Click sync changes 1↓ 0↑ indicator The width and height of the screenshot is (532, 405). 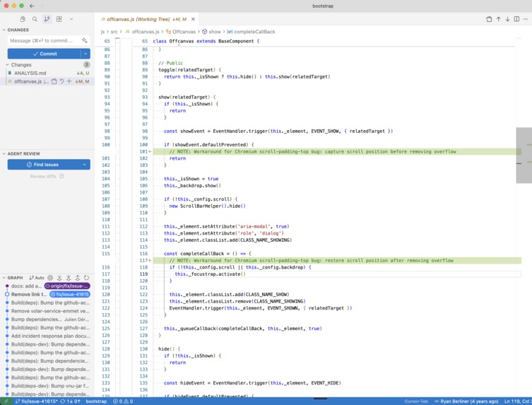[71, 401]
